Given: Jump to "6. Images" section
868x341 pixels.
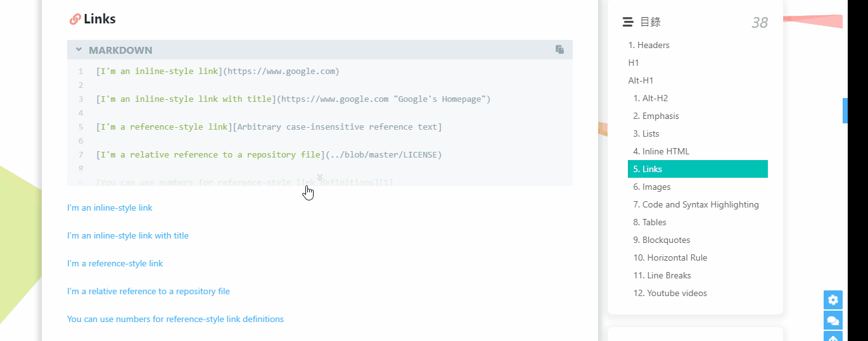Looking at the screenshot, I should click(651, 187).
